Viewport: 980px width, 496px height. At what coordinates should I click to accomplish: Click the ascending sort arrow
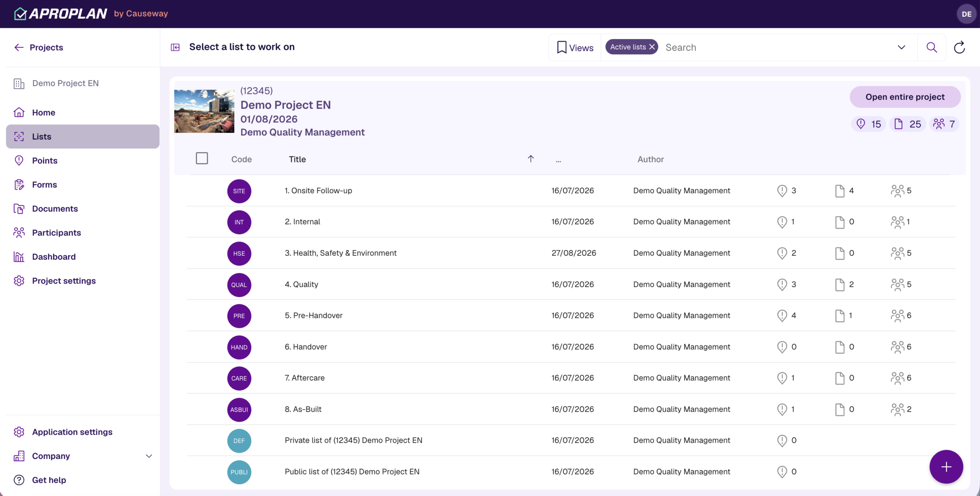click(531, 159)
